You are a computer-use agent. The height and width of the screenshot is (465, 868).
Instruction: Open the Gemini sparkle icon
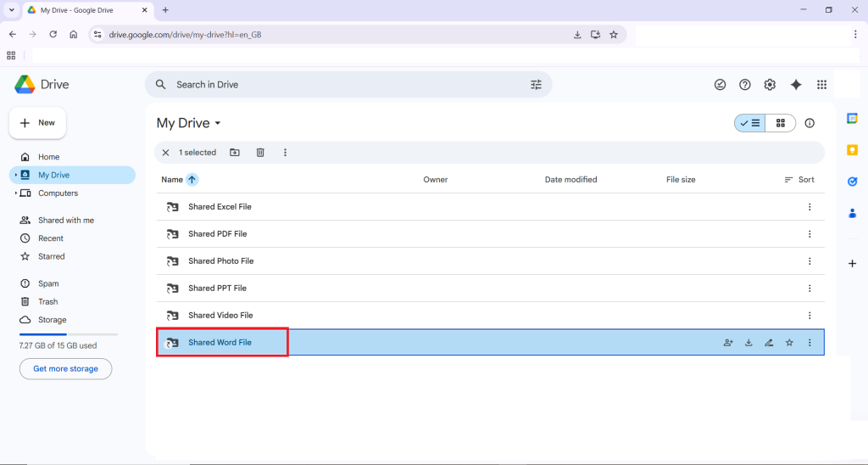click(x=796, y=85)
